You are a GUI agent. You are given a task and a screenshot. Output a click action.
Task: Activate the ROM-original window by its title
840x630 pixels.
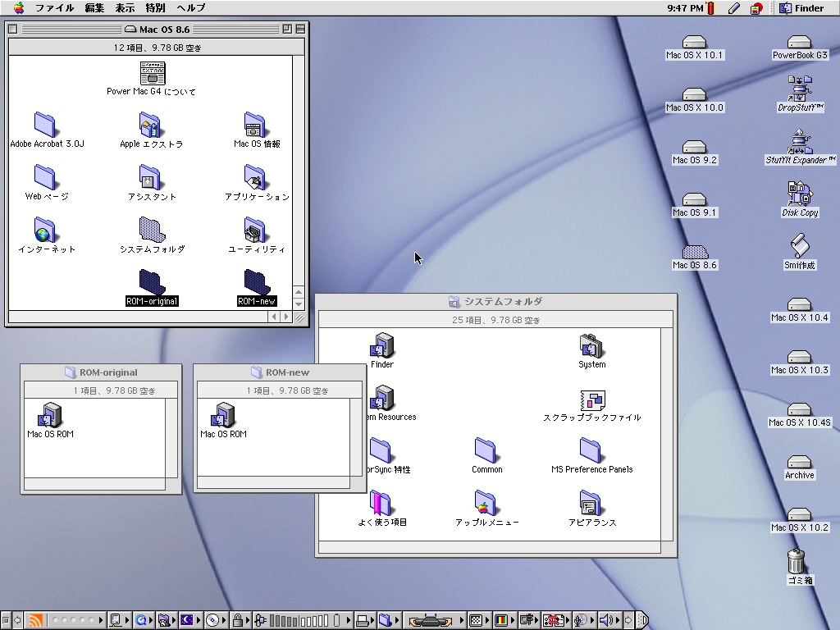click(x=108, y=372)
